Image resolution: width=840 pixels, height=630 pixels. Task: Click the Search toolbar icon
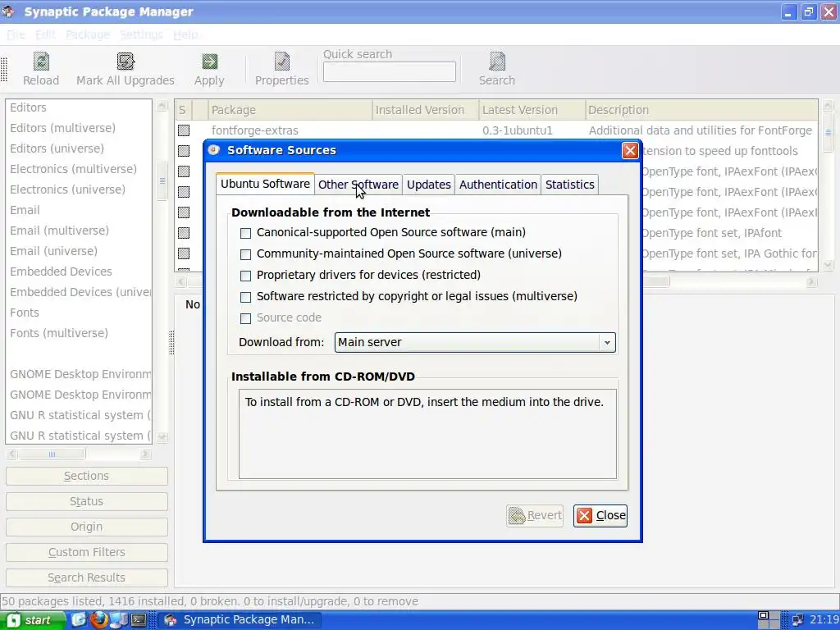point(497,62)
